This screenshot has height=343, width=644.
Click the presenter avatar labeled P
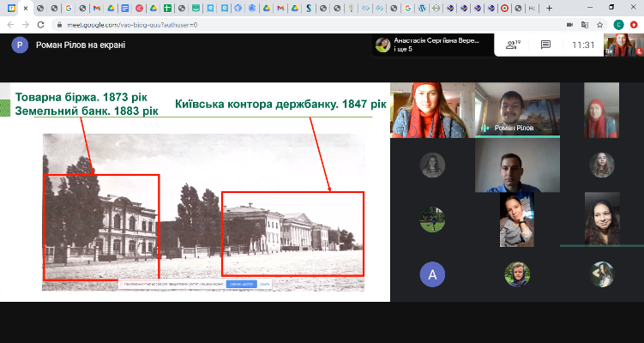pyautogui.click(x=19, y=45)
